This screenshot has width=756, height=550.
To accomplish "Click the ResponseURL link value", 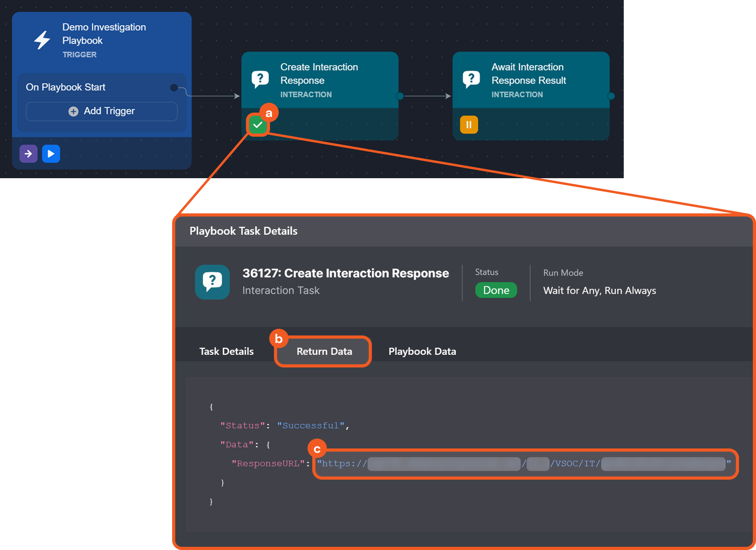I will tap(523, 464).
